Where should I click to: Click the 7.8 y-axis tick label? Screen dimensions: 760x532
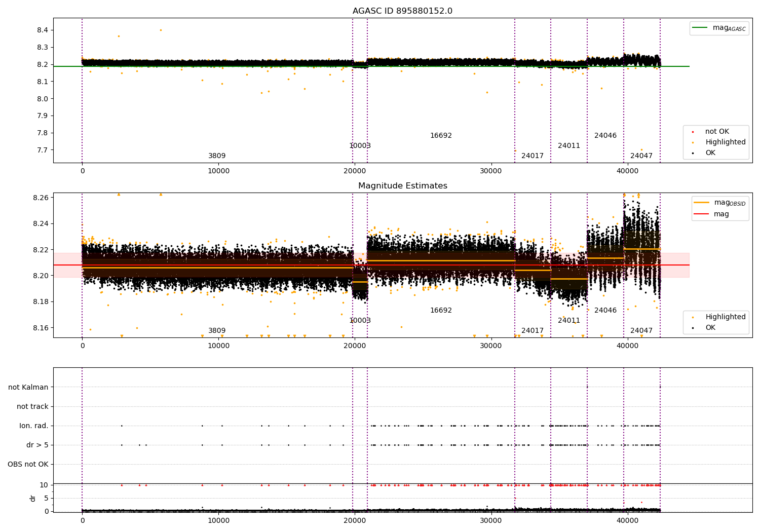[43, 133]
